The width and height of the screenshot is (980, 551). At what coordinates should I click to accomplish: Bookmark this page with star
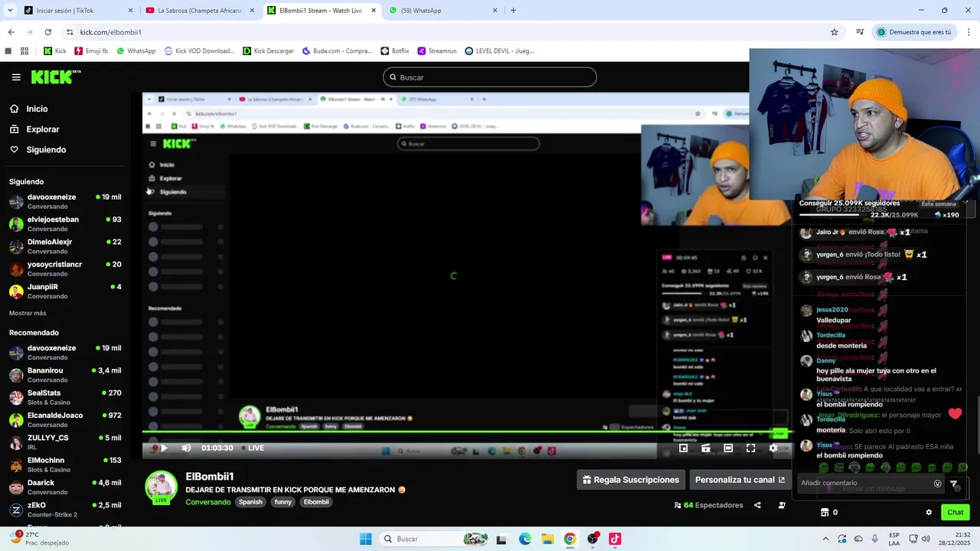pos(835,32)
